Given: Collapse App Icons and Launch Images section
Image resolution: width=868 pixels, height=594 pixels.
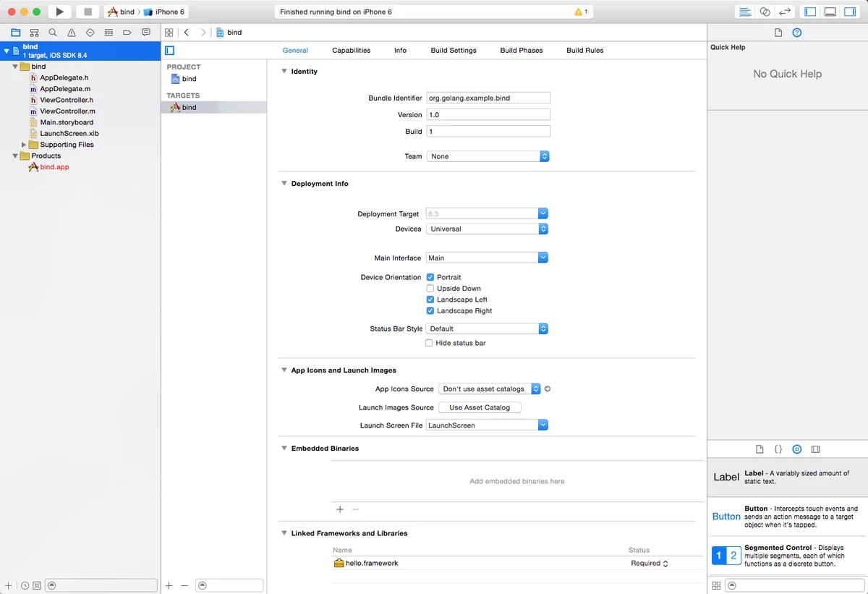Looking at the screenshot, I should pos(284,370).
